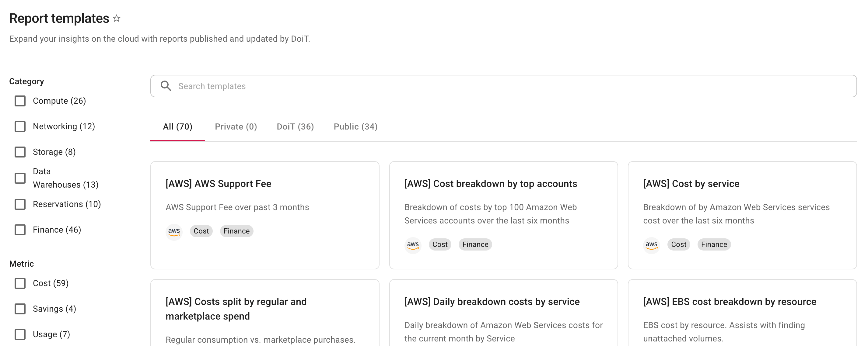Check the Savings (4) metric filter

click(x=20, y=309)
